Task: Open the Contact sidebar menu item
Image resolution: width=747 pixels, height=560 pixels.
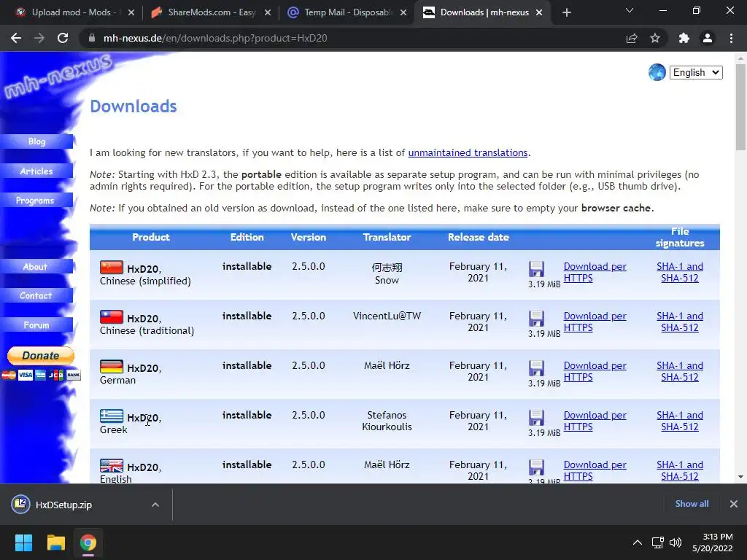Action: point(36,296)
